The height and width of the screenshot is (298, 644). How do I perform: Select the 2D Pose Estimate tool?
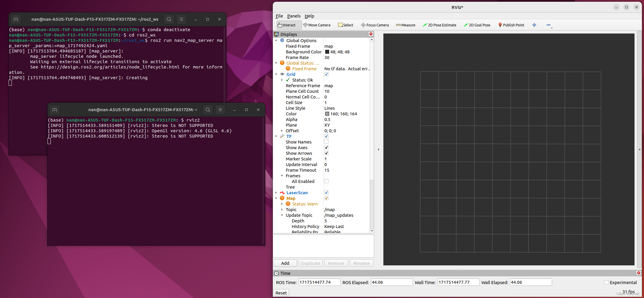coord(440,25)
